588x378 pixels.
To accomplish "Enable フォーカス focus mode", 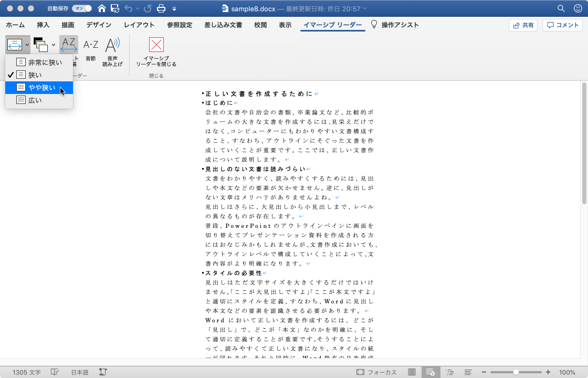I will tap(376, 372).
